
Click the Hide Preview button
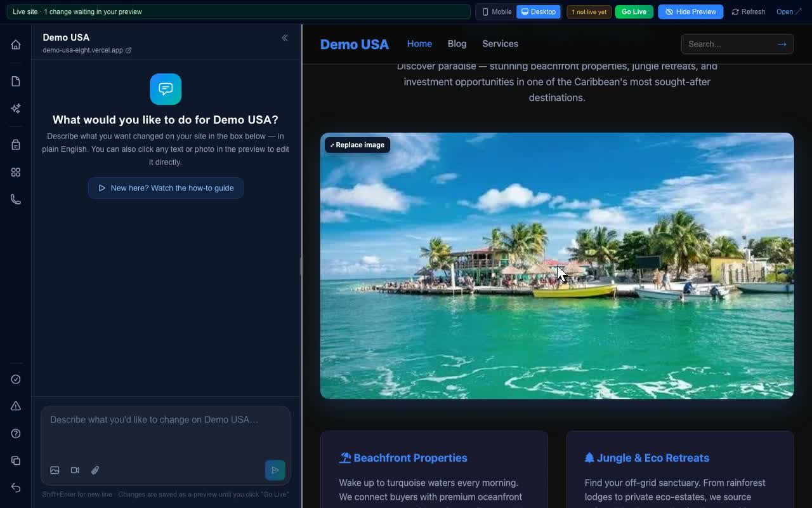pos(690,12)
